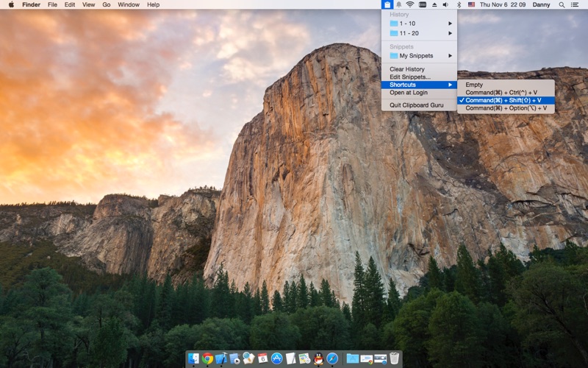Launch the App Store dock icon
588x368 pixels.
click(277, 358)
